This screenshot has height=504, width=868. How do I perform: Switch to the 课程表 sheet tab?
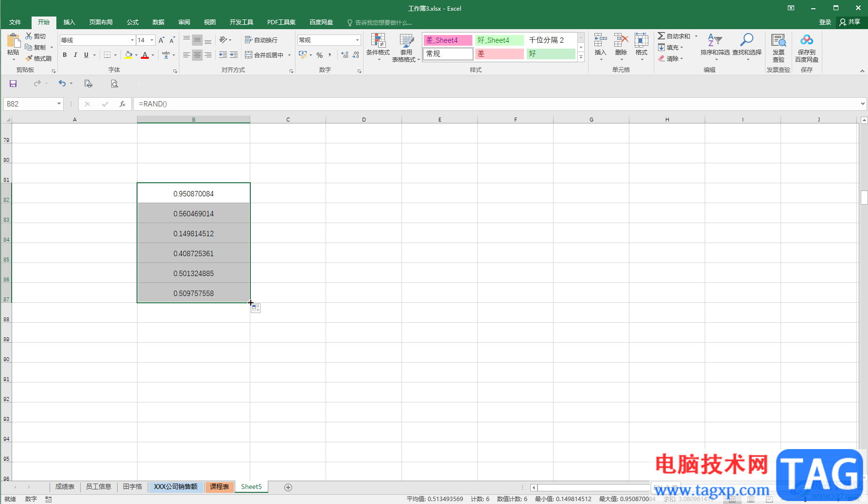tap(220, 487)
